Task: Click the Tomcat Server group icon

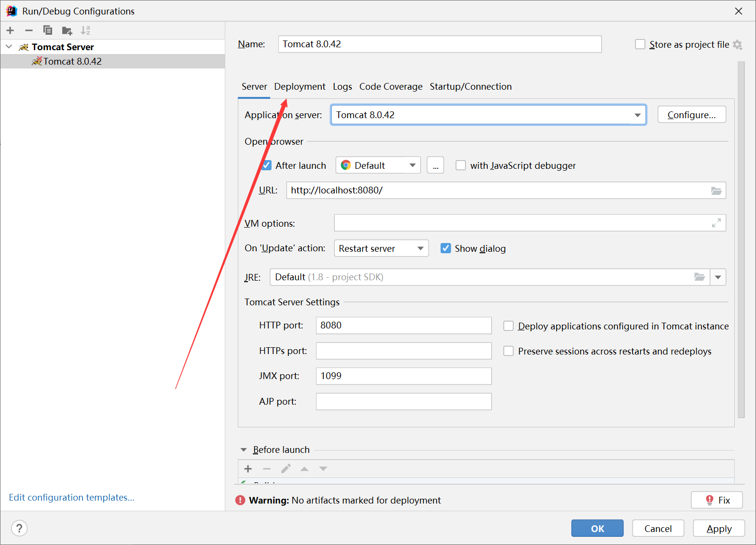Action: point(24,47)
